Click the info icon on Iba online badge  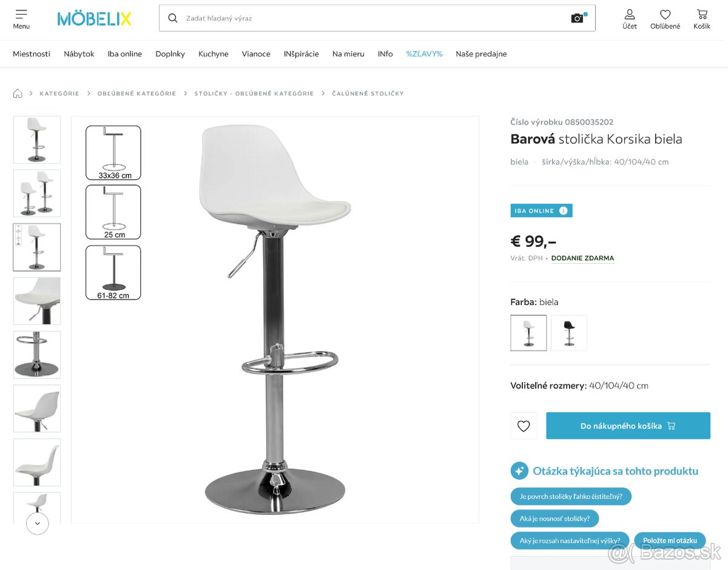563,210
